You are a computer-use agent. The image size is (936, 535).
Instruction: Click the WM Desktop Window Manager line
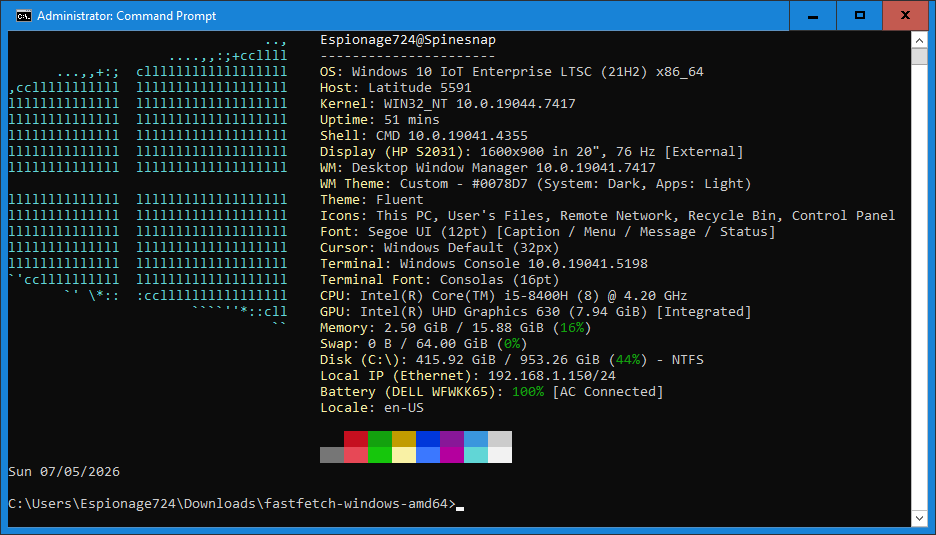488,168
